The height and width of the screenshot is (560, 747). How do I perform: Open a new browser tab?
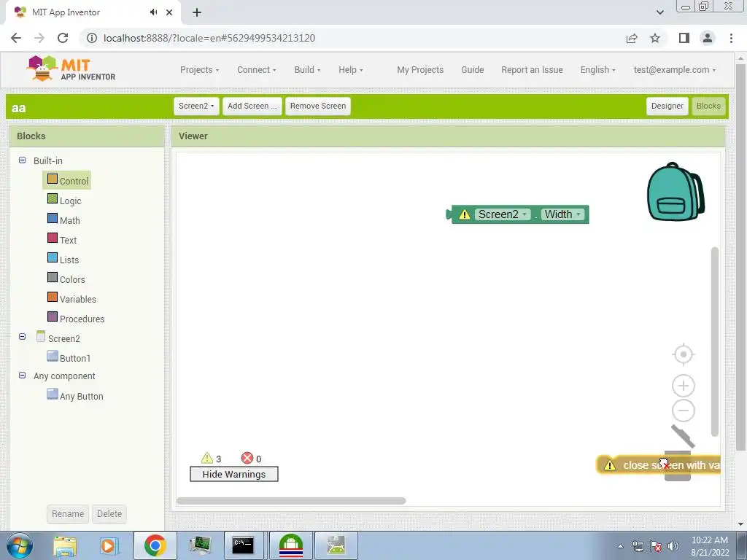(197, 12)
